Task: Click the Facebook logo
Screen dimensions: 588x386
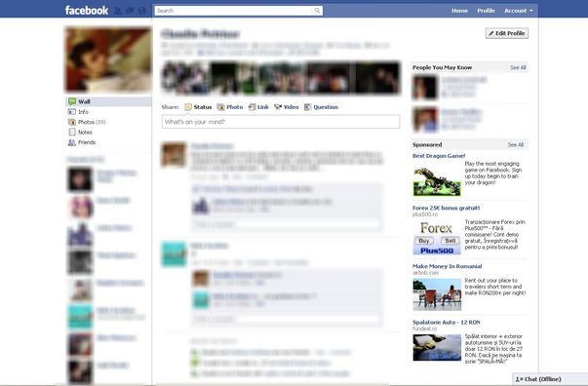Action: (87, 10)
